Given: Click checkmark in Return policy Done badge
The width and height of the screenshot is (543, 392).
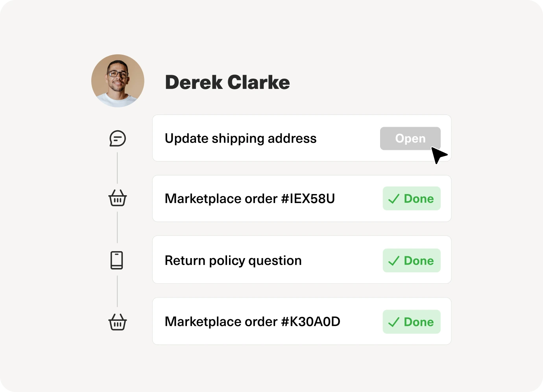Looking at the screenshot, I should tap(394, 261).
